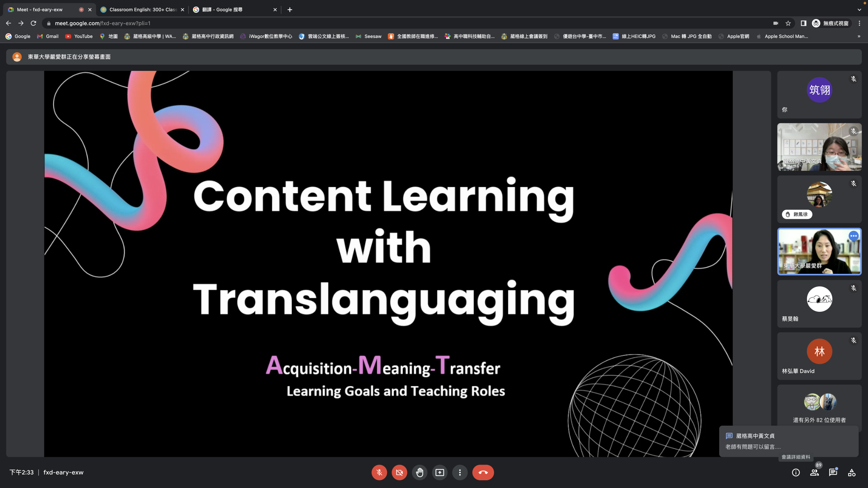Toggle the browser side panel icon
The width and height of the screenshot is (868, 488).
click(x=803, y=23)
